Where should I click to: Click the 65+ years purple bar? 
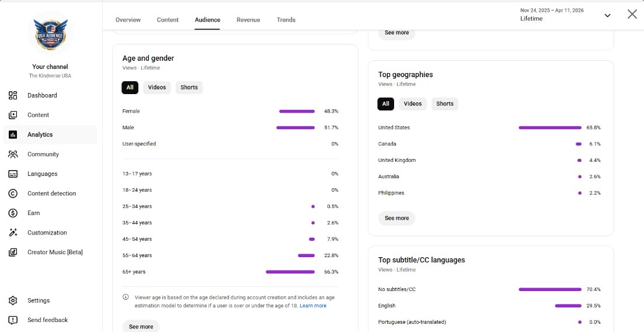pyautogui.click(x=290, y=272)
